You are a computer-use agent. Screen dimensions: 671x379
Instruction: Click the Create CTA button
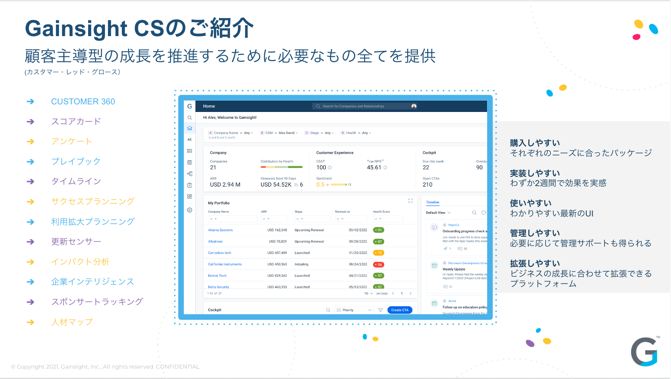[400, 310]
